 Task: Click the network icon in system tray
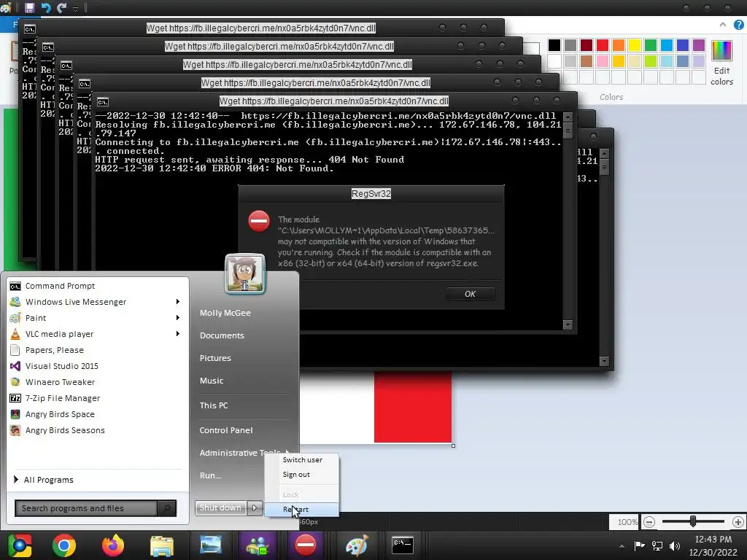click(657, 545)
